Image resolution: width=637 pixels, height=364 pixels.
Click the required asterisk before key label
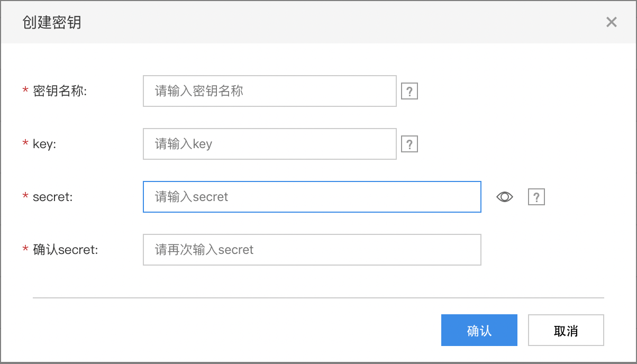[25, 144]
